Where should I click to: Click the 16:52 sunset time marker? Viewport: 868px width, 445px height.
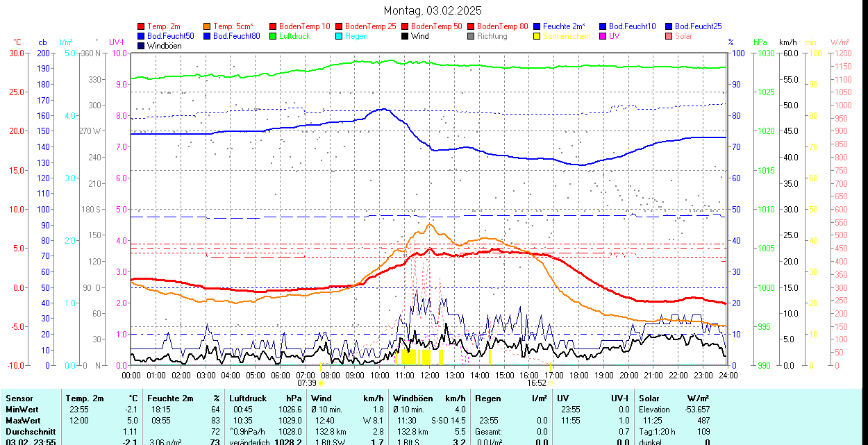point(536,383)
